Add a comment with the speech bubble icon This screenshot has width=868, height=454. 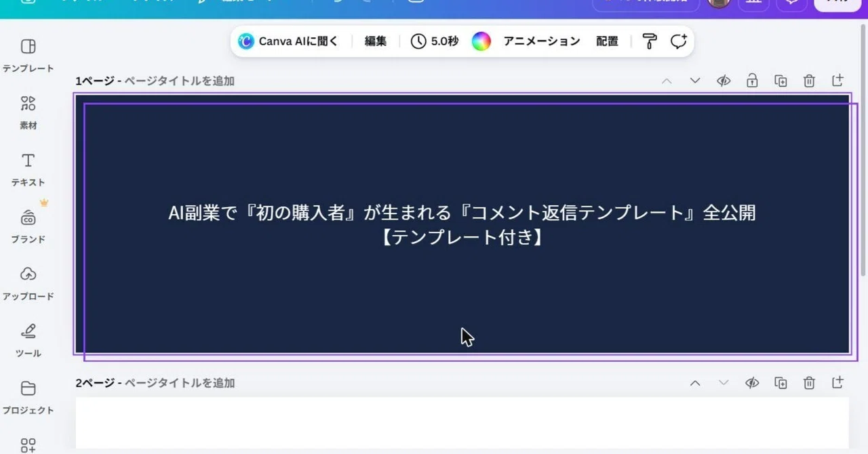coord(678,41)
